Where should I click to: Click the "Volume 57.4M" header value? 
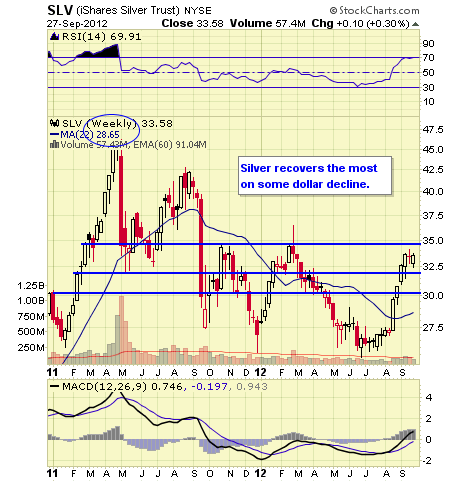click(268, 23)
